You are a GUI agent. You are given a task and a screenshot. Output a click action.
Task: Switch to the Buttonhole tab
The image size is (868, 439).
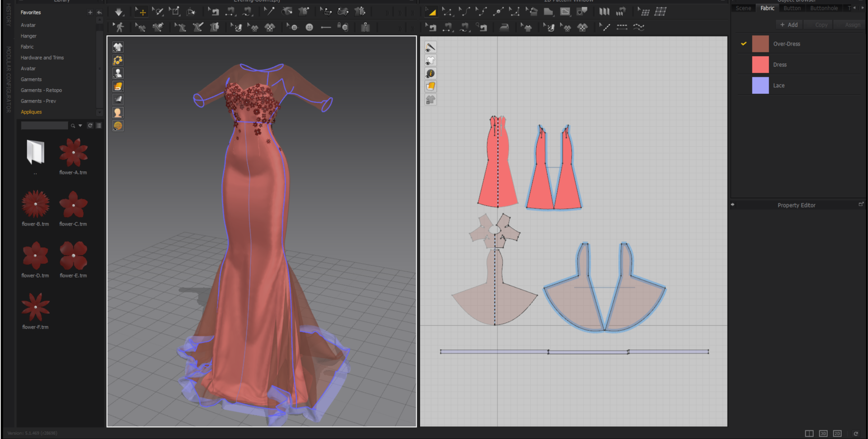pos(824,8)
